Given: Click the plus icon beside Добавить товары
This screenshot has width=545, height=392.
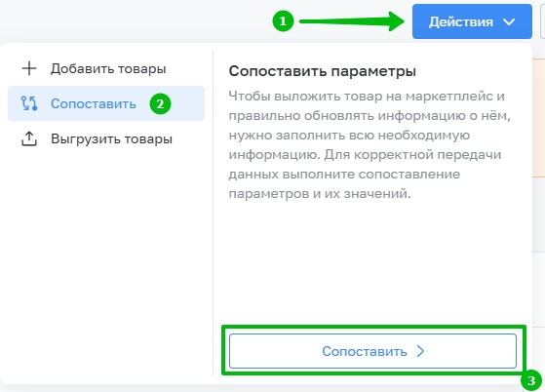Looking at the screenshot, I should [x=29, y=68].
